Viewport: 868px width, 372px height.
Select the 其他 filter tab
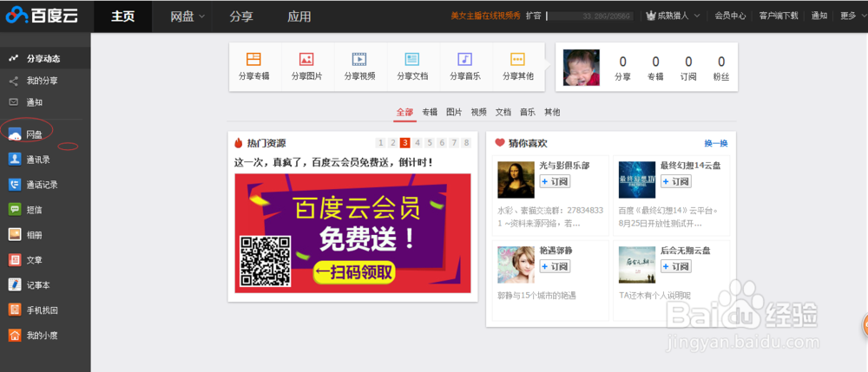pos(552,112)
